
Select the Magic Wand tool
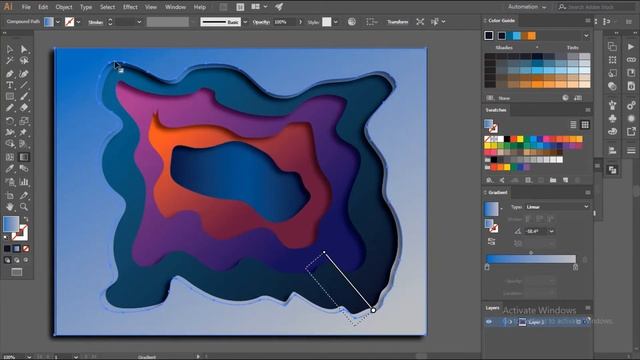(x=10, y=61)
